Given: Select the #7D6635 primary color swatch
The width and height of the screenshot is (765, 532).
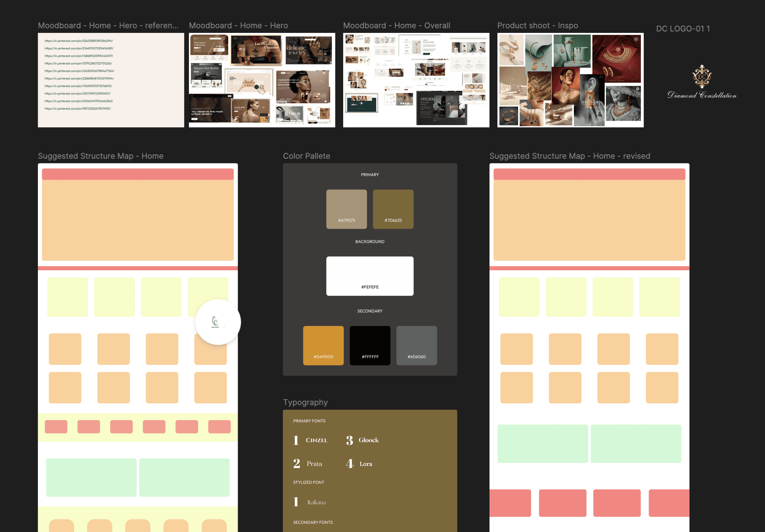Looking at the screenshot, I should 393,209.
